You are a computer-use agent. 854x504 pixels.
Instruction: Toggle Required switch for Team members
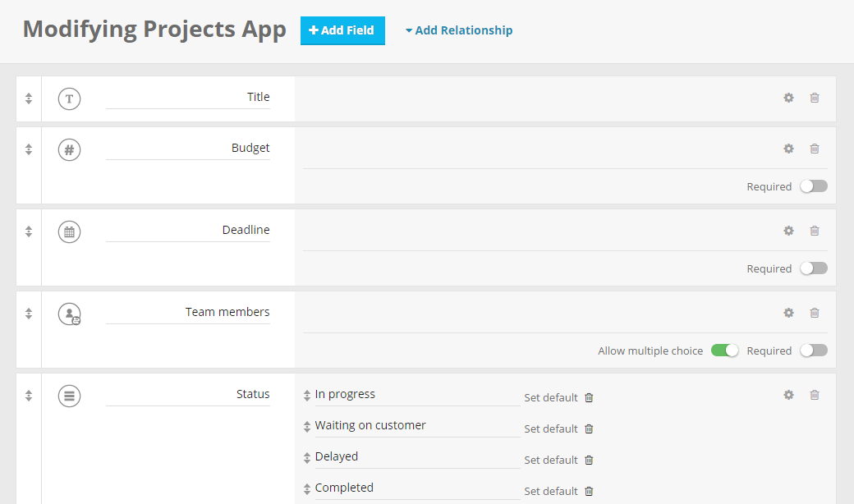tap(814, 351)
